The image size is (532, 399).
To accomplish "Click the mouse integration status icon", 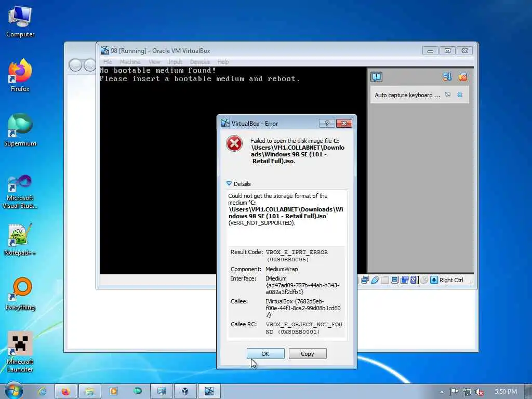I will tap(424, 280).
